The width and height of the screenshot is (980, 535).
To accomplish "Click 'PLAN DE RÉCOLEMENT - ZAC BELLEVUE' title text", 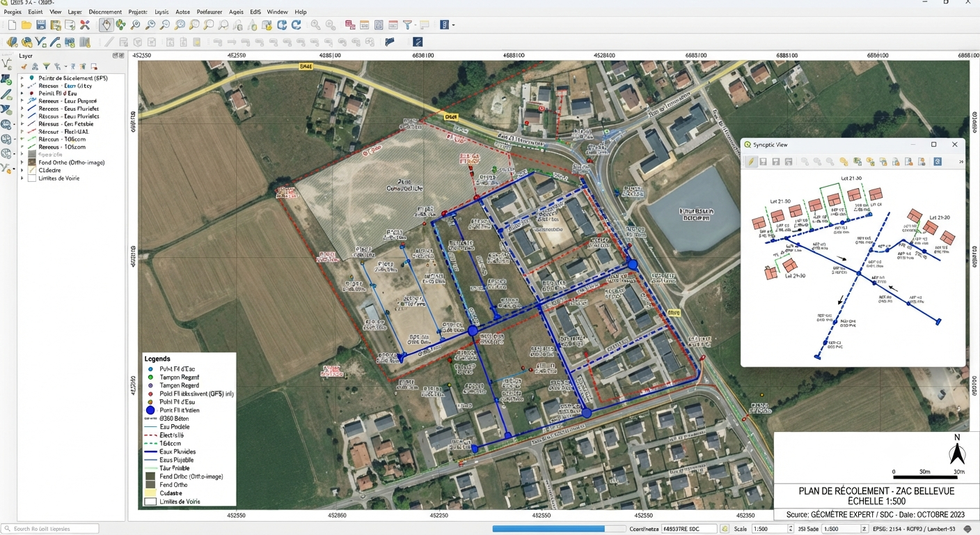I will click(876, 491).
